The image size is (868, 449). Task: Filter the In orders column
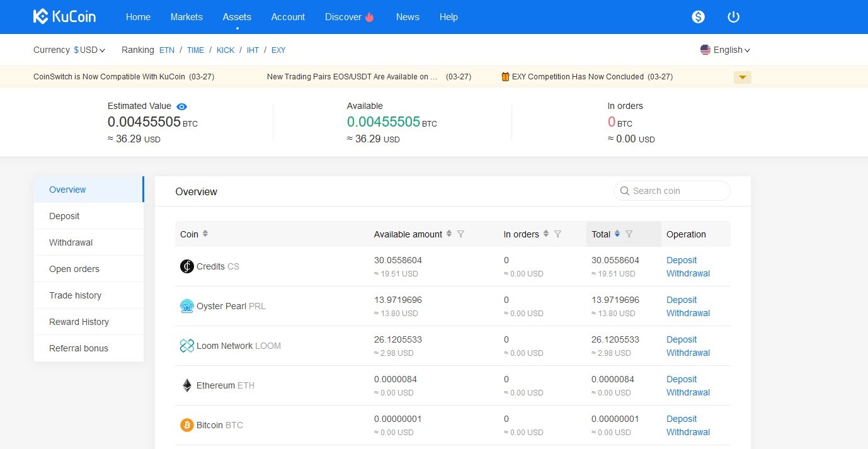(557, 234)
